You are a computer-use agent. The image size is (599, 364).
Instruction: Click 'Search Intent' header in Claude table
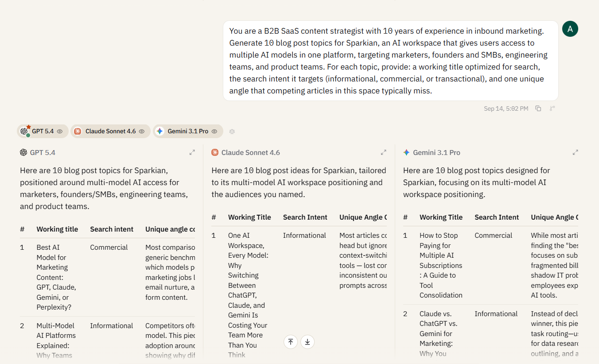click(x=305, y=217)
